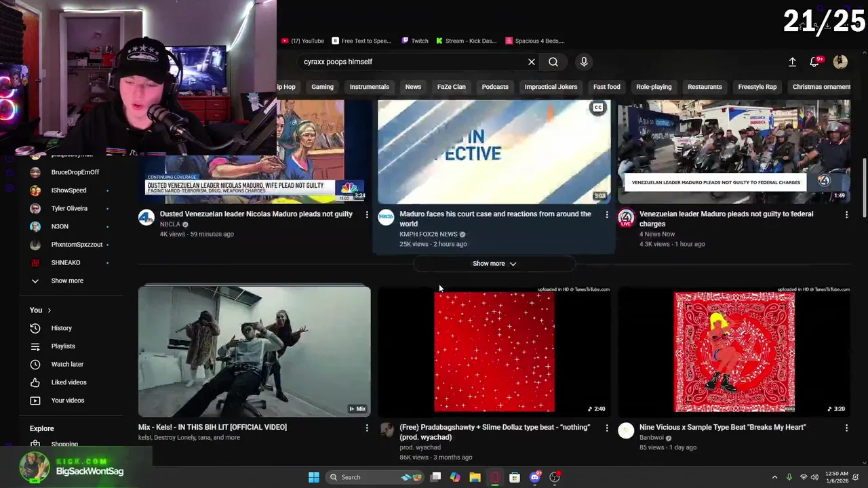
Task: Open Liked videos in the sidebar
Action: (68, 382)
